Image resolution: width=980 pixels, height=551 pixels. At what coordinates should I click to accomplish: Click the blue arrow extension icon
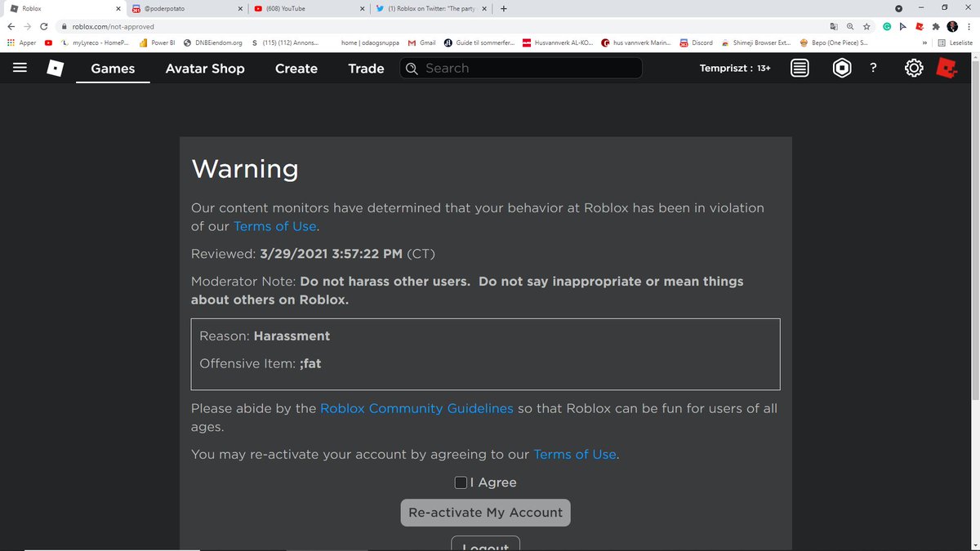pos(903,26)
